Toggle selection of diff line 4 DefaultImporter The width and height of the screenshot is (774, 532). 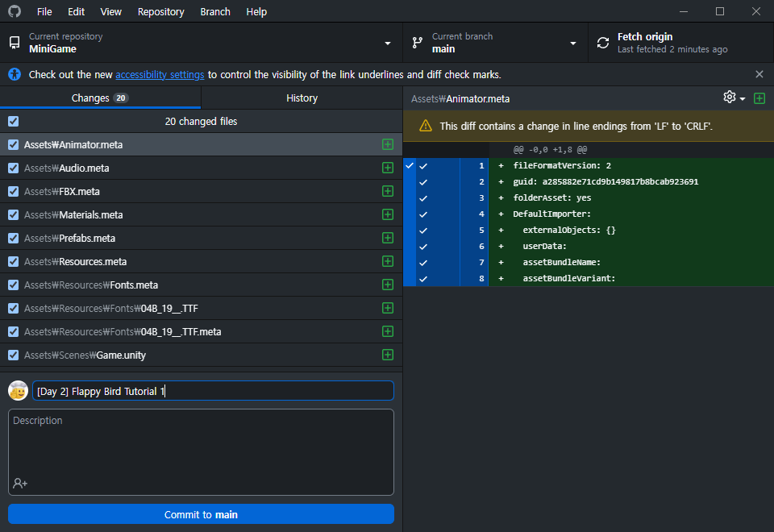coord(423,214)
